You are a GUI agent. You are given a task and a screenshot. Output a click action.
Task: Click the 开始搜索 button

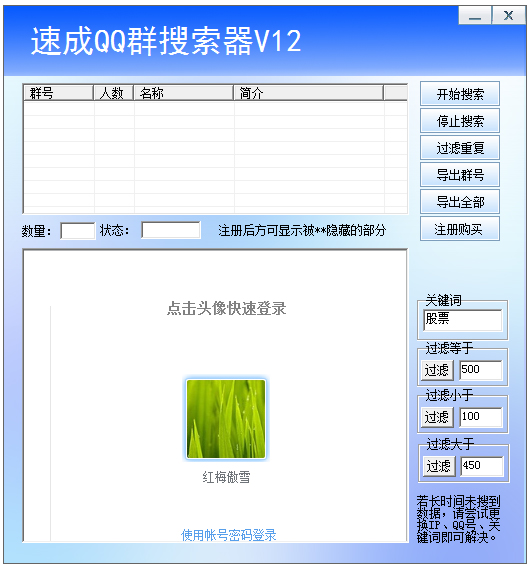pos(460,94)
